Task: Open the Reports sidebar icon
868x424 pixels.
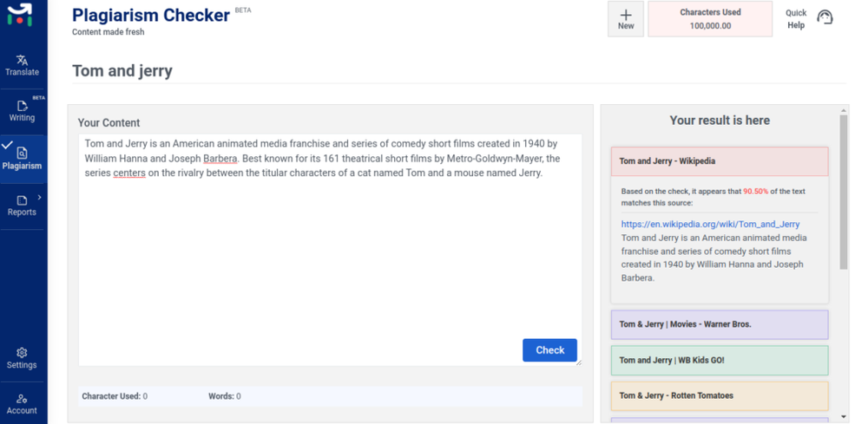Action: click(x=23, y=200)
